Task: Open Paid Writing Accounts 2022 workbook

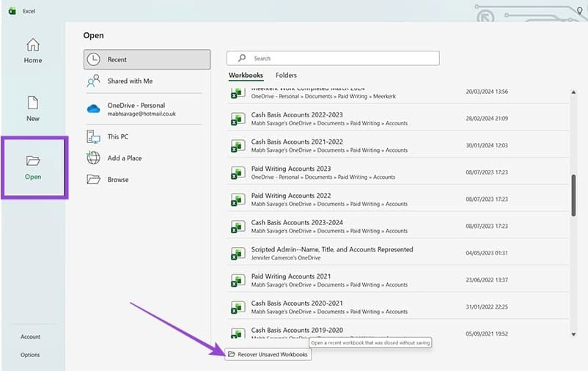Action: 398,199
